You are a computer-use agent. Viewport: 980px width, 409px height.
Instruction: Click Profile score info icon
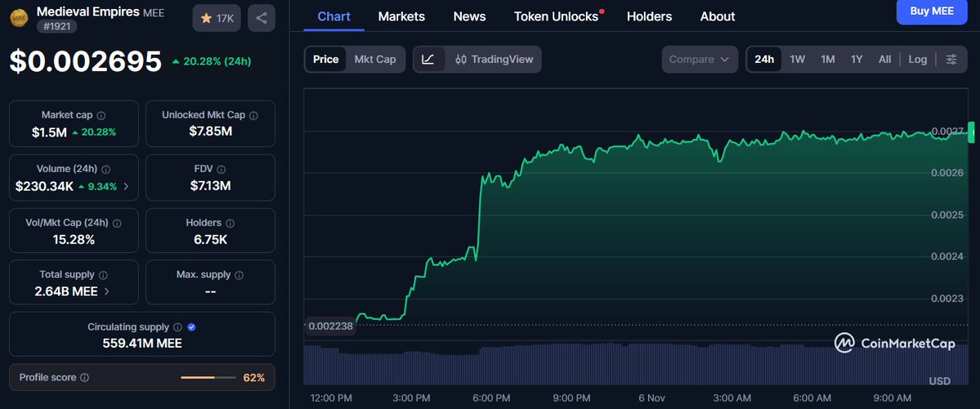click(85, 378)
